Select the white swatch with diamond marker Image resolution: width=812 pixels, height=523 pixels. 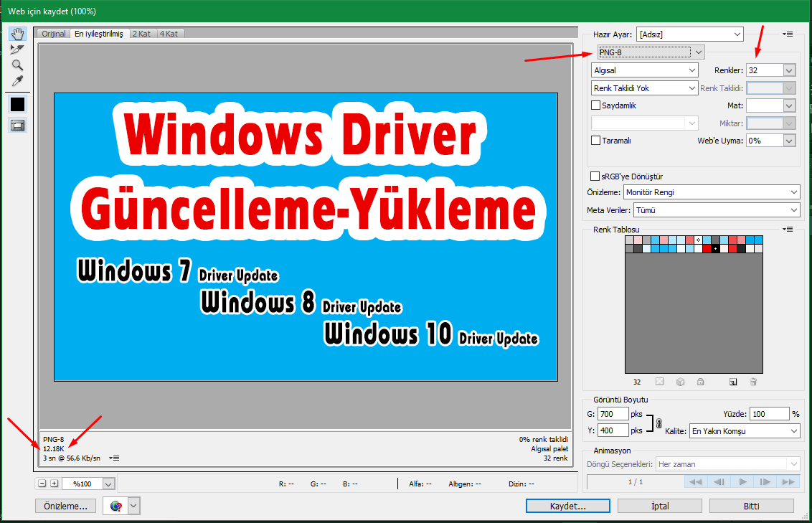point(698,240)
